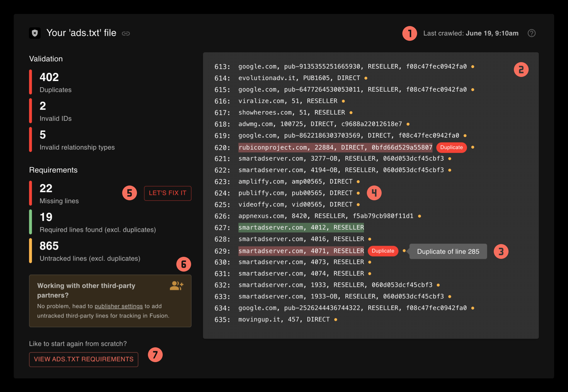
Task: Click the add-partner icon in the third-party card
Action: click(x=177, y=285)
